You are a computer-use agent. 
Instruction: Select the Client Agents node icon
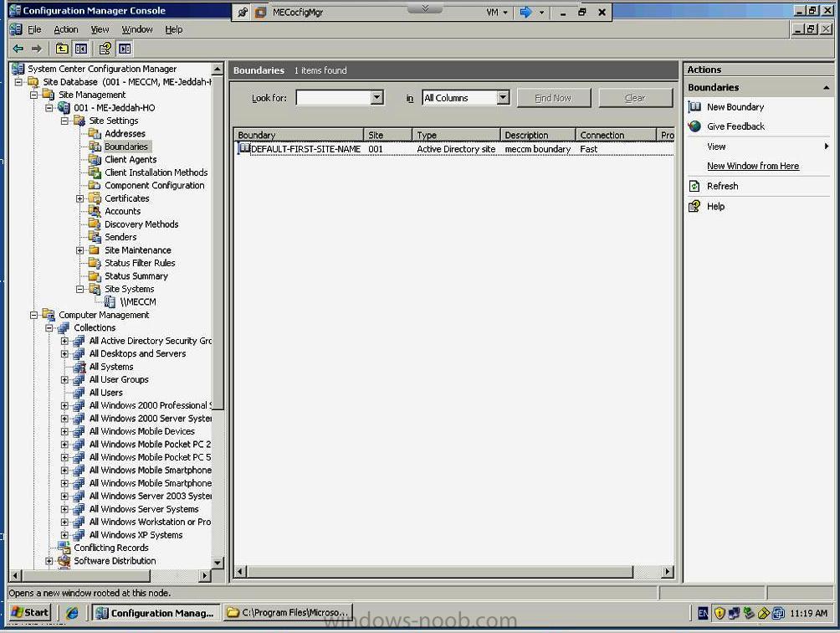pos(95,159)
